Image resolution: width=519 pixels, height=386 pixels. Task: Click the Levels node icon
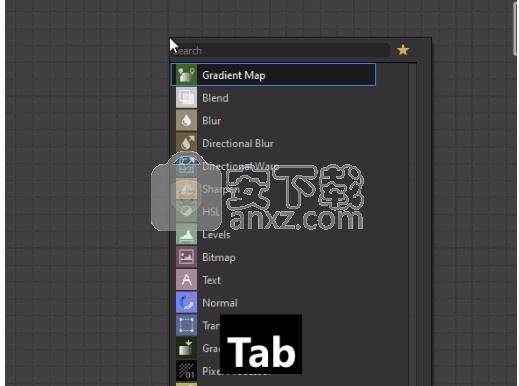[186, 234]
